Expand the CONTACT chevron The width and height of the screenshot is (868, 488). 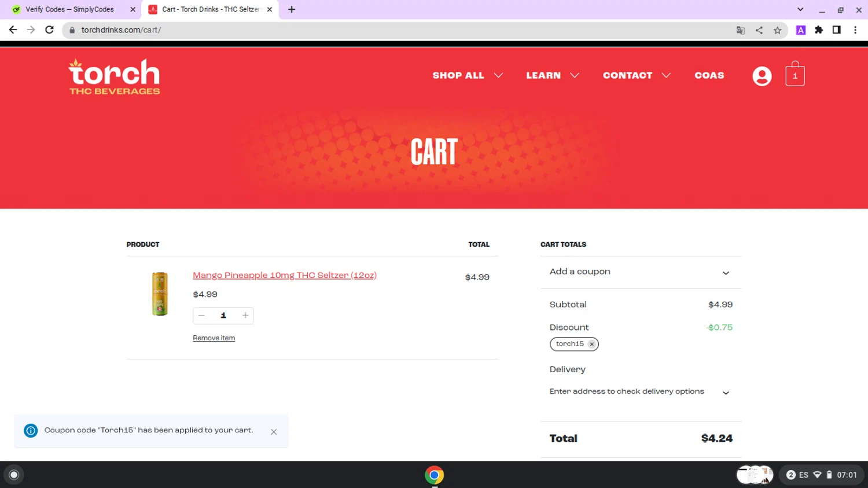666,75
